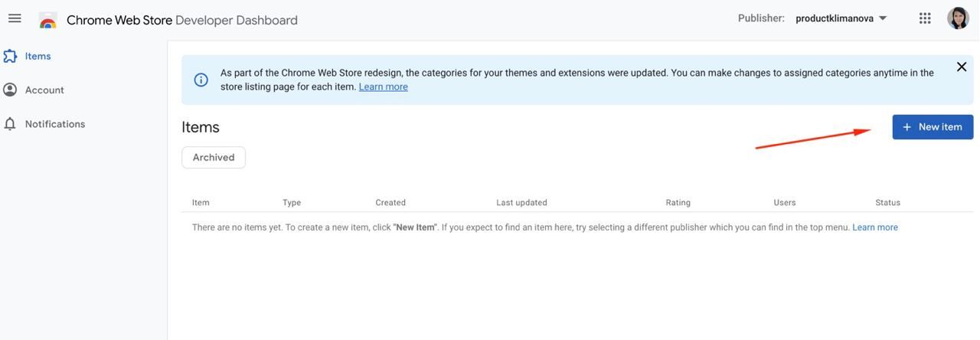Open the Google apps grid
The height and width of the screenshot is (340, 980).
click(x=925, y=18)
